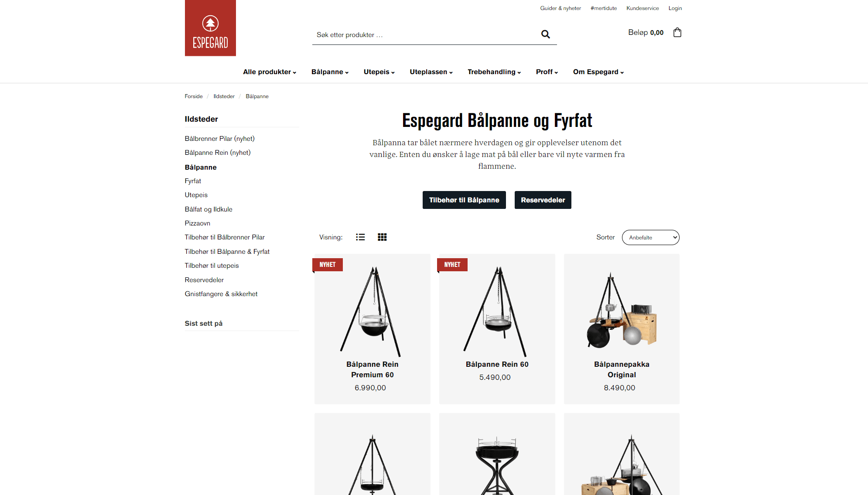Click the Reservedeler button
Viewport: 868px width, 495px height.
coord(543,200)
